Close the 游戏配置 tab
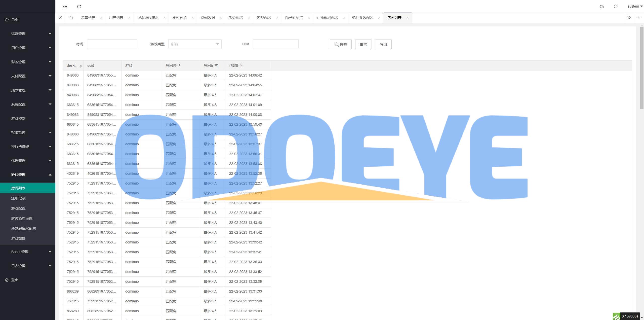The image size is (644, 320). [x=277, y=18]
